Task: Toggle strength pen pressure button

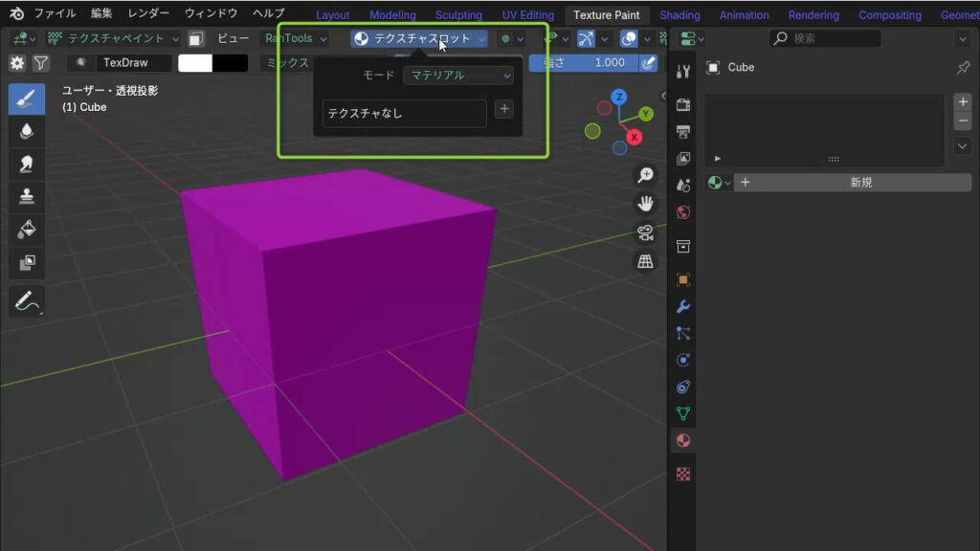Action: (648, 62)
